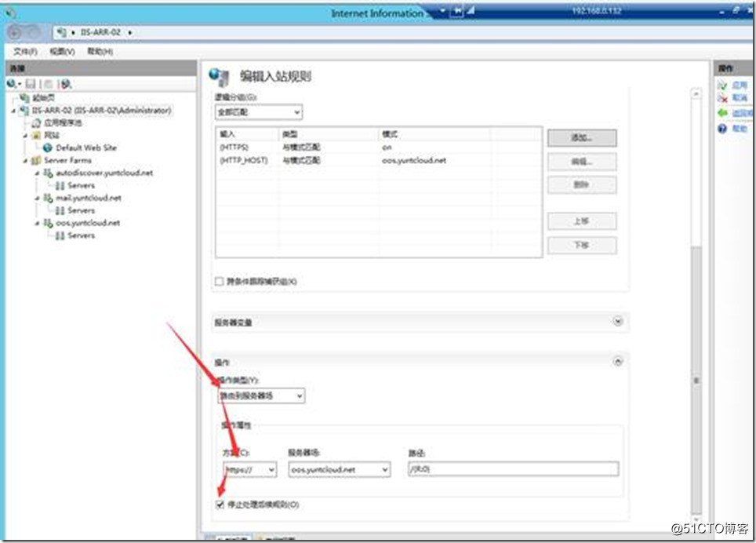Screen dimensions: 756x543
Task: Click the Apply (应用) link in Actions
Action: pyautogui.click(x=739, y=86)
